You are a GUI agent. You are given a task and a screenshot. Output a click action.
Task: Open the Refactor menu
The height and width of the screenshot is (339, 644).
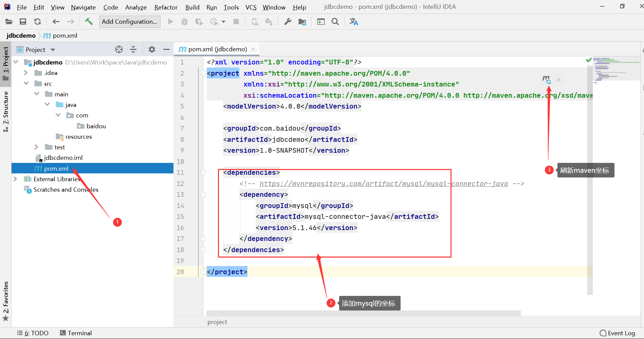tap(166, 7)
